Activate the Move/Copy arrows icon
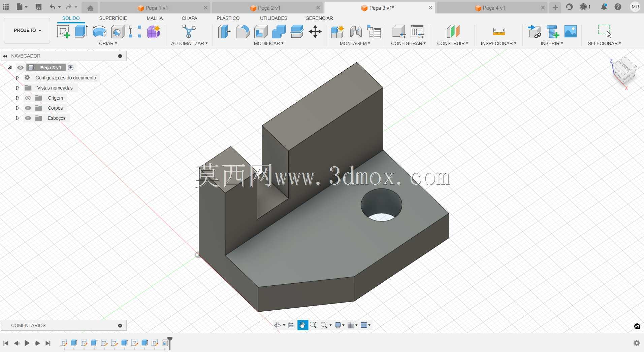The image size is (644, 352). point(315,32)
